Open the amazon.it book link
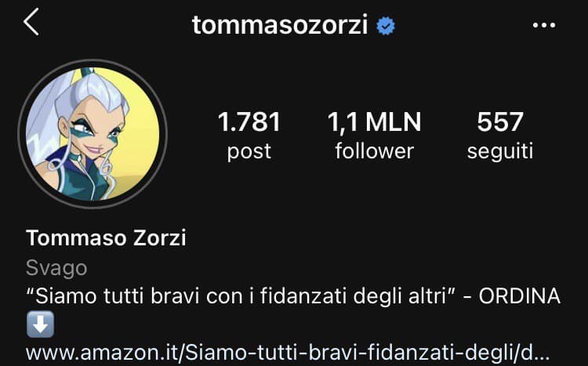The height and width of the screenshot is (366, 588). coord(288,353)
